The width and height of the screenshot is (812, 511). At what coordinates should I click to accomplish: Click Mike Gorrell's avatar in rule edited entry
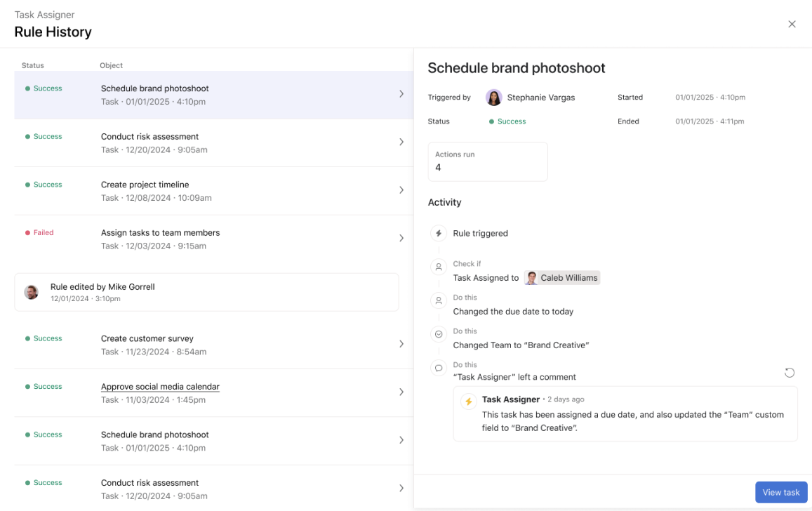tap(32, 292)
